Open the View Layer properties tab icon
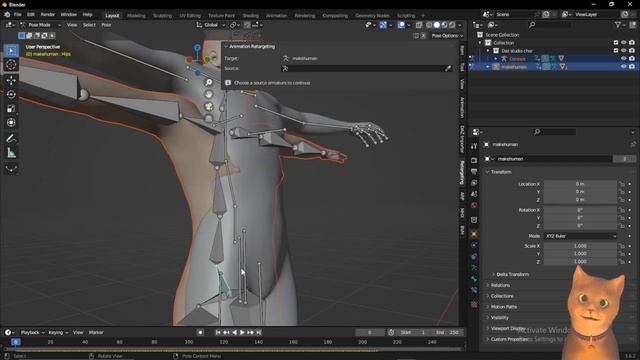This screenshot has height=360, width=640. point(474,183)
